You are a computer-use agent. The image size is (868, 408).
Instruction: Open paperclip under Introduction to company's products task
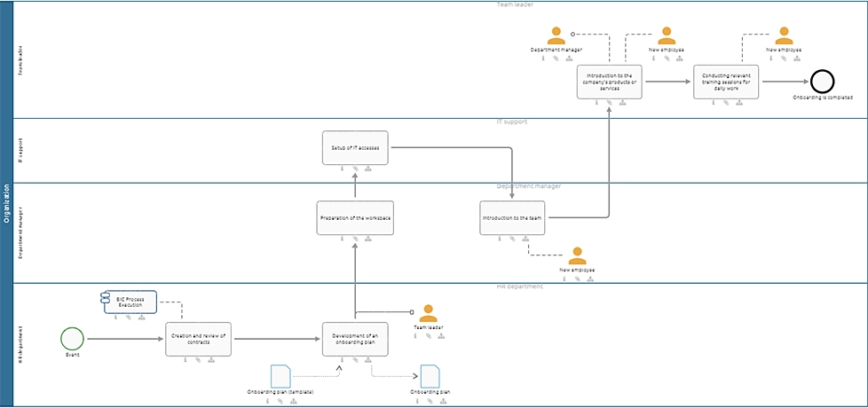pos(610,102)
